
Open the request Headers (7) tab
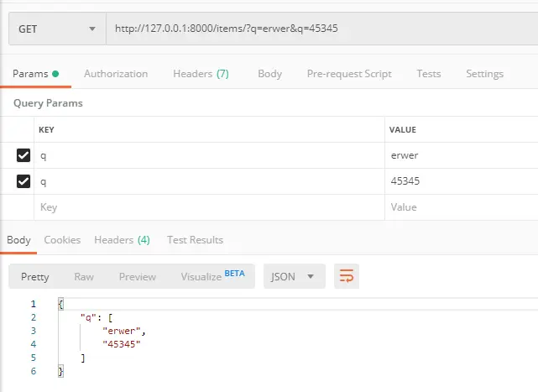(201, 74)
